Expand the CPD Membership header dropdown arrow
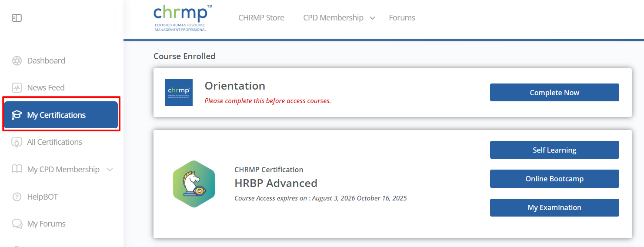644x247 pixels. click(x=372, y=18)
